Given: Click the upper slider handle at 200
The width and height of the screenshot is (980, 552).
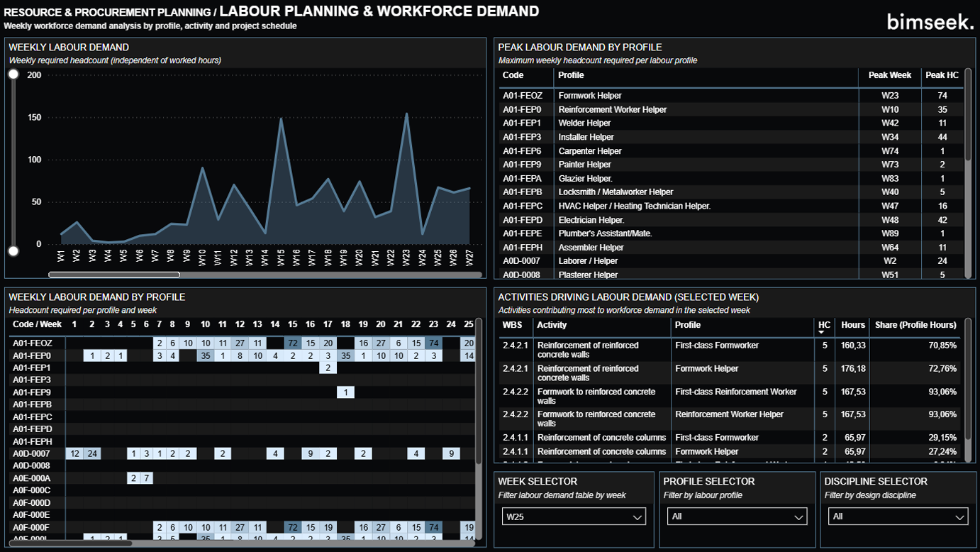Looking at the screenshot, I should click(x=13, y=74).
